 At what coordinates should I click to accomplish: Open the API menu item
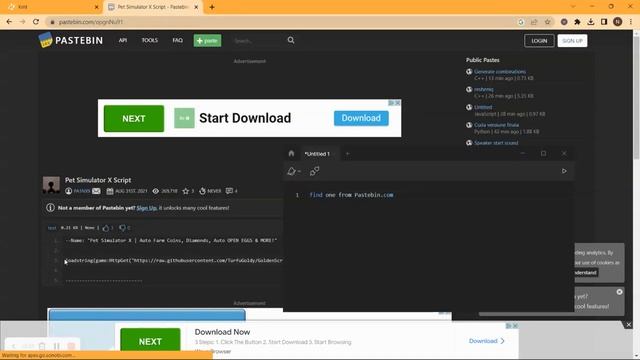pos(123,40)
